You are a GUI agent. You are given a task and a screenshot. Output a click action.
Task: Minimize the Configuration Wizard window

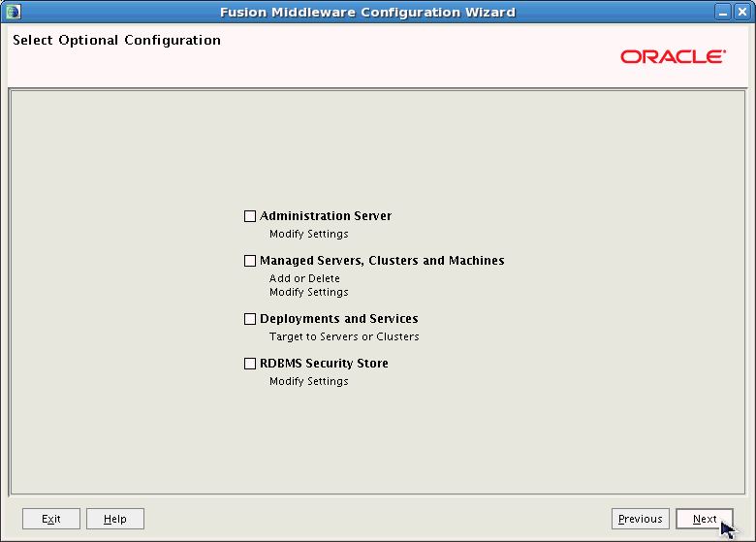click(724, 12)
